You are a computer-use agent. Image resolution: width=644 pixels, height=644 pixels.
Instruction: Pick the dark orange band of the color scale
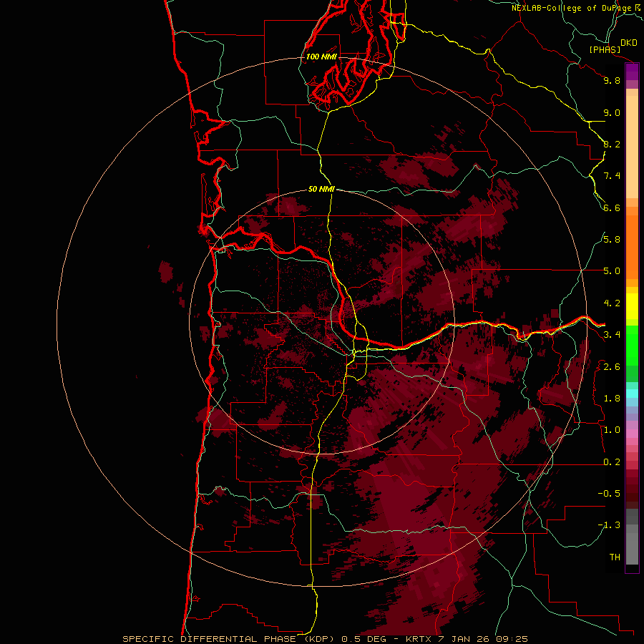[632, 247]
